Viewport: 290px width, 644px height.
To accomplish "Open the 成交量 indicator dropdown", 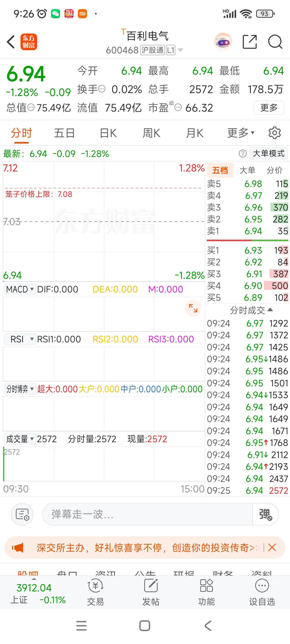I will pos(20,439).
